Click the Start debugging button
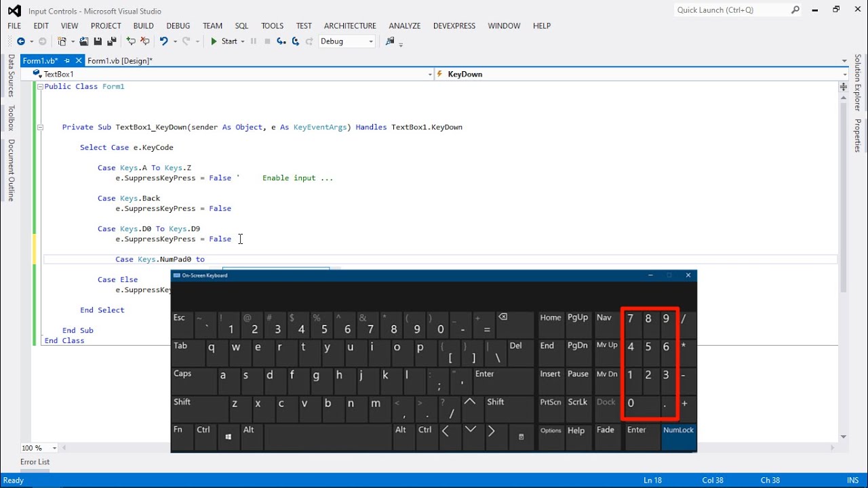This screenshot has height=488, width=868. click(224, 41)
